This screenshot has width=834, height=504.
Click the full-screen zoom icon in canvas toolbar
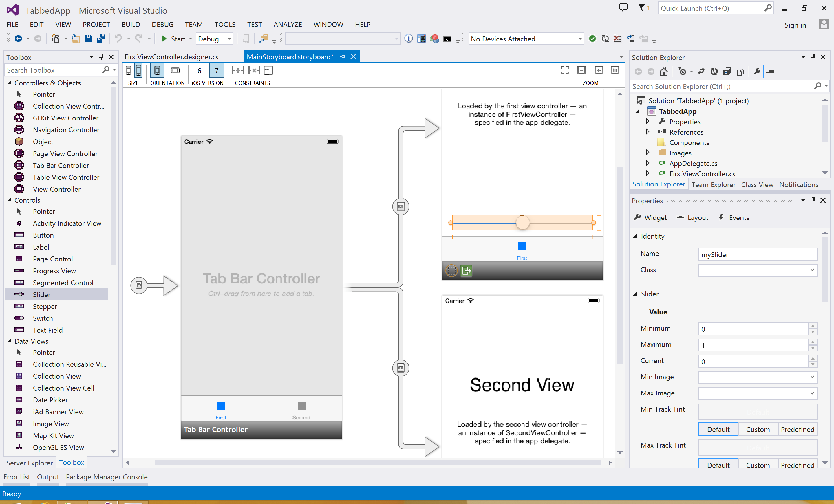tap(565, 70)
